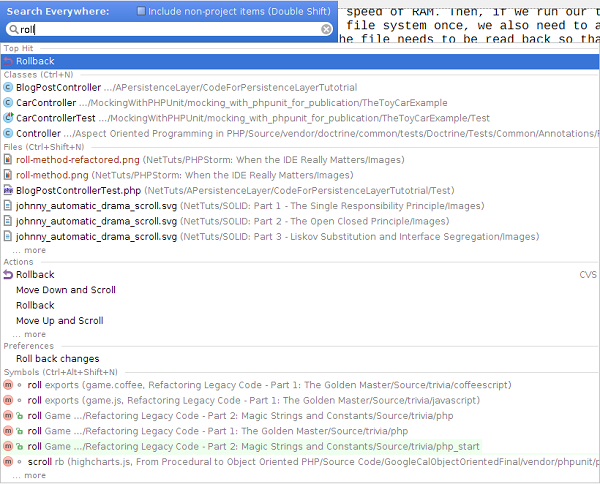Run the Rollback action labeled CVS
Screen dimensions: 600x484
(x=300, y=275)
